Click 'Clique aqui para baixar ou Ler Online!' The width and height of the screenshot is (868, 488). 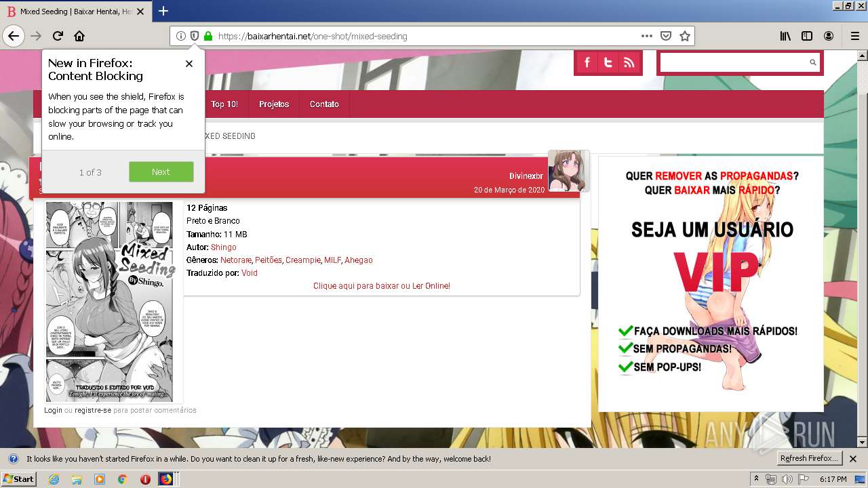[382, 286]
